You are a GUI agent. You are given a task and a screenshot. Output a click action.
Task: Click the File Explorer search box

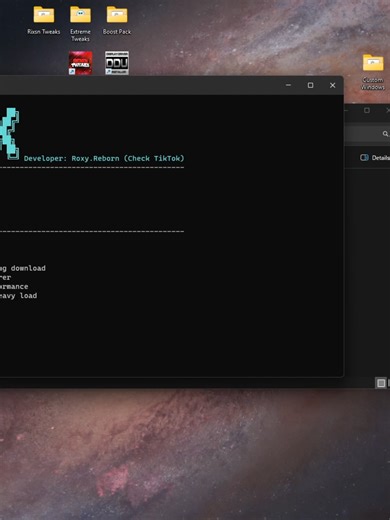click(367, 134)
